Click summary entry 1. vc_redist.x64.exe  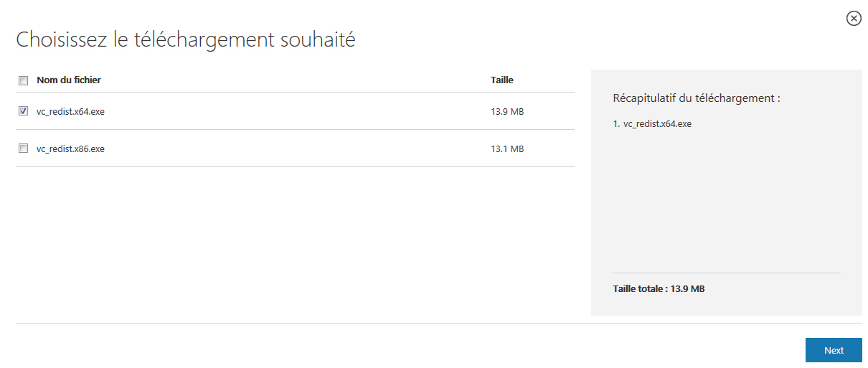[x=652, y=123]
